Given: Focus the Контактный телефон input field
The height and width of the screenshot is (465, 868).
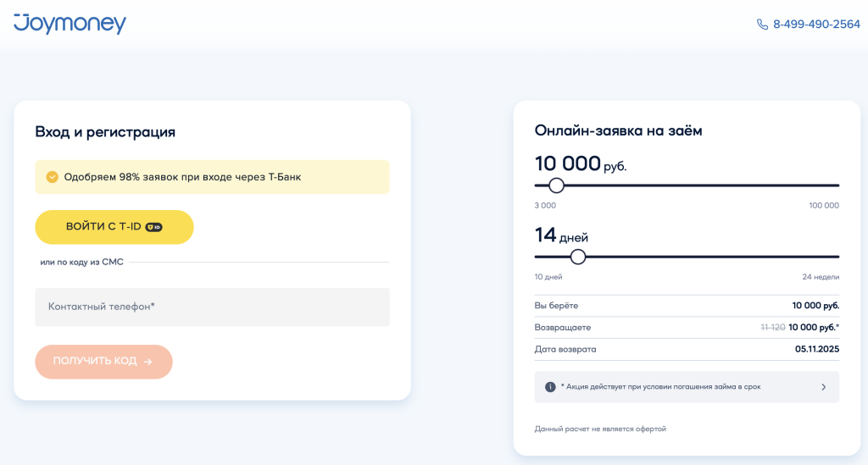Looking at the screenshot, I should 212,307.
